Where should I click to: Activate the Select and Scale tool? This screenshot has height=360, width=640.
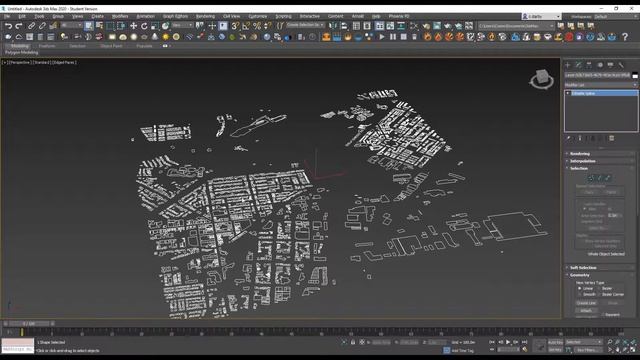(155, 26)
